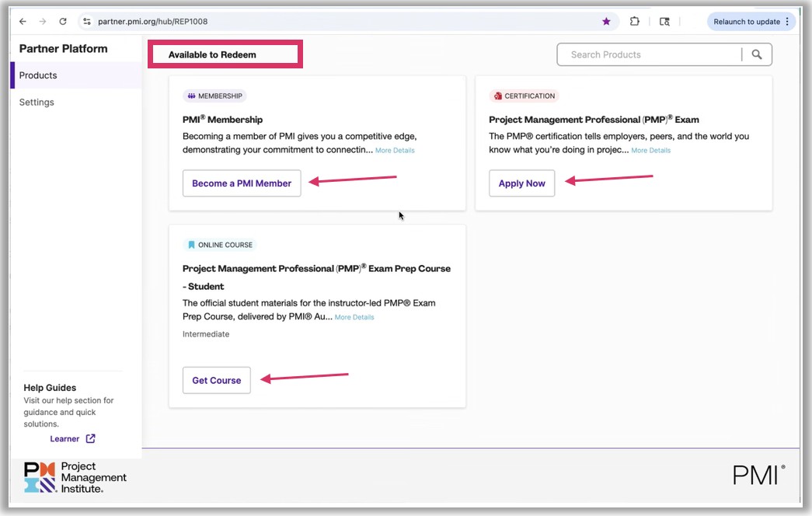The height and width of the screenshot is (516, 812).
Task: Reload the current page
Action: [63, 21]
